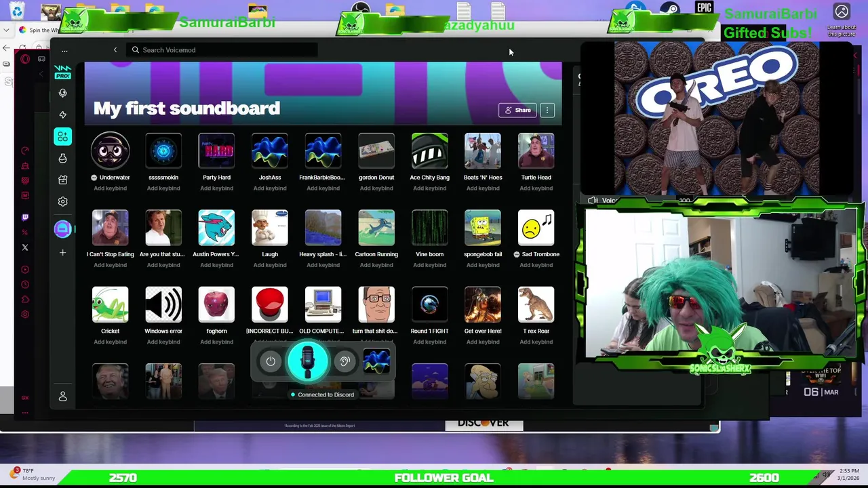This screenshot has height=488, width=868.
Task: Play the Heavy splash sound
Action: pyautogui.click(x=323, y=228)
